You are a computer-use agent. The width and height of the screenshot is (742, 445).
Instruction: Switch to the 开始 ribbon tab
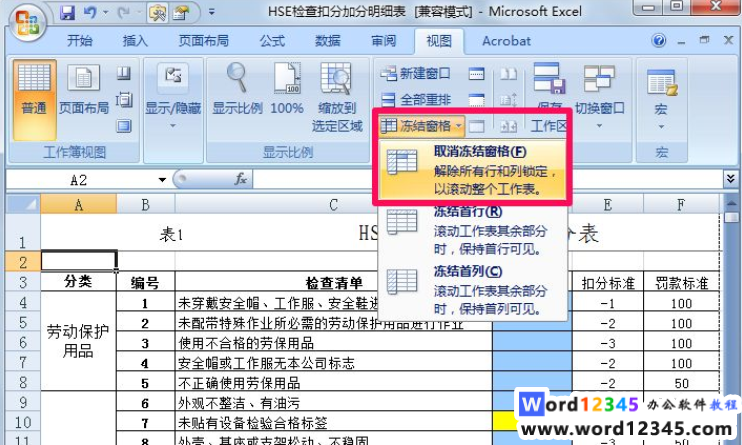tap(80, 41)
